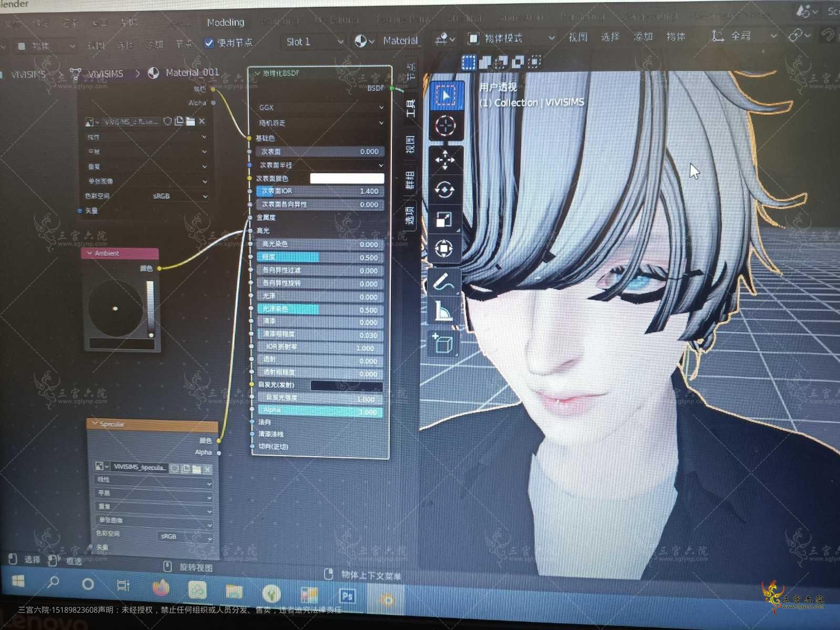The image size is (840, 630).
Task: Open the material browse sphere dropdown
Action: click(365, 41)
